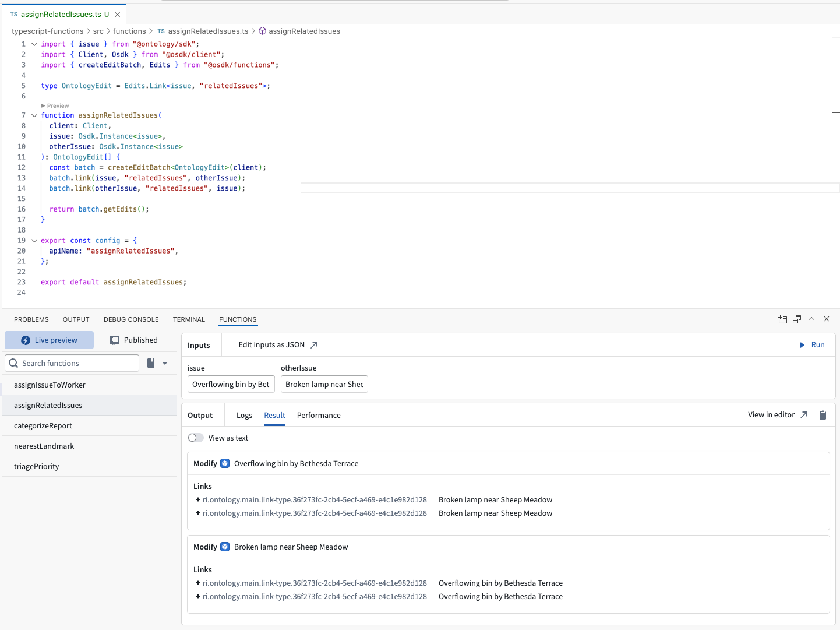
Task: Collapse the assignRelatedIssues function at line 7
Action: tap(34, 115)
